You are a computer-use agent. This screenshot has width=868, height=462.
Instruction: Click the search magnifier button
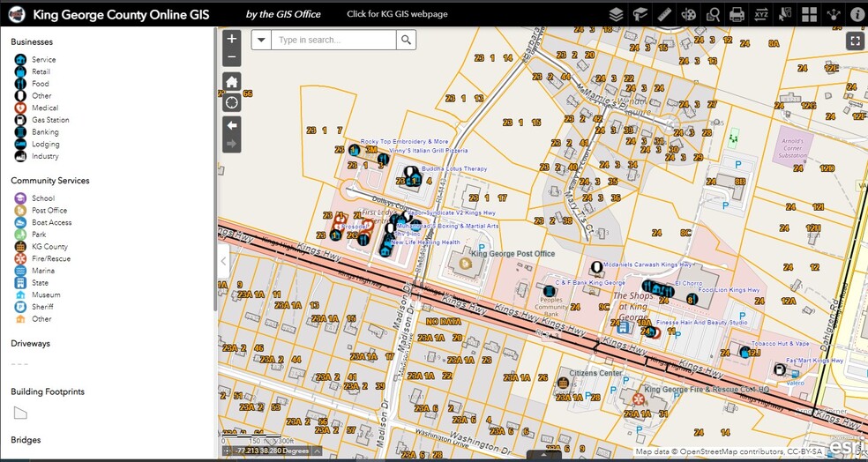pyautogui.click(x=407, y=40)
